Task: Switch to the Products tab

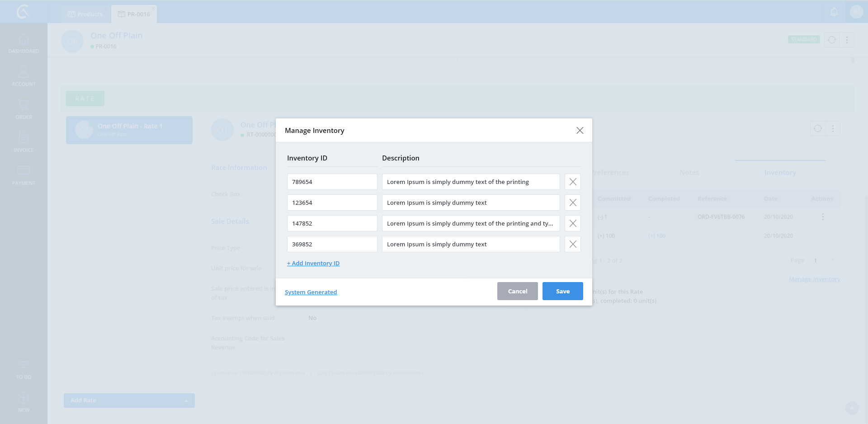Action: click(x=85, y=14)
